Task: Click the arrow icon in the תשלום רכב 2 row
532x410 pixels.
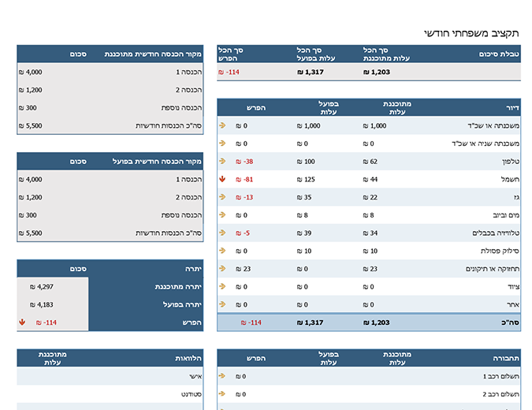Action: tap(222, 393)
